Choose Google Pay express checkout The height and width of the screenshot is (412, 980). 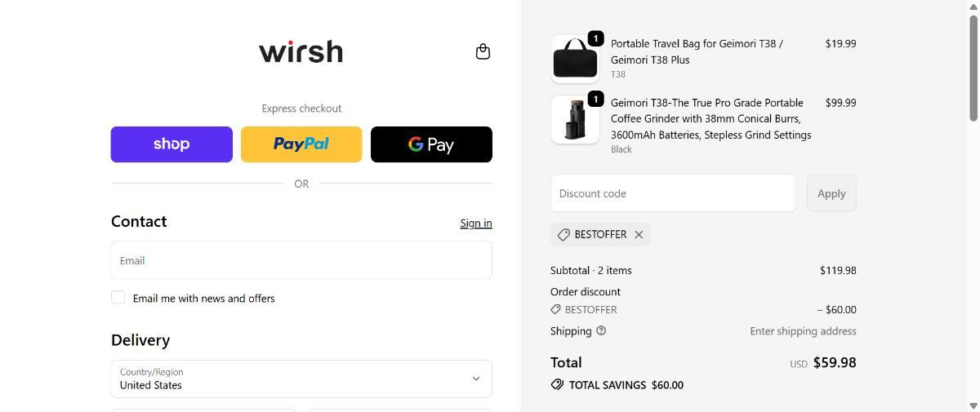(x=431, y=144)
